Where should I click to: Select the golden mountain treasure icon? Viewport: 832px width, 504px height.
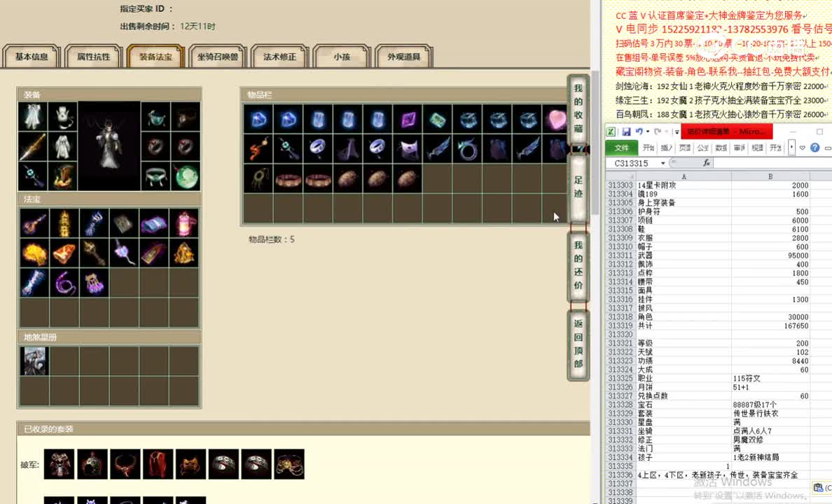click(184, 253)
